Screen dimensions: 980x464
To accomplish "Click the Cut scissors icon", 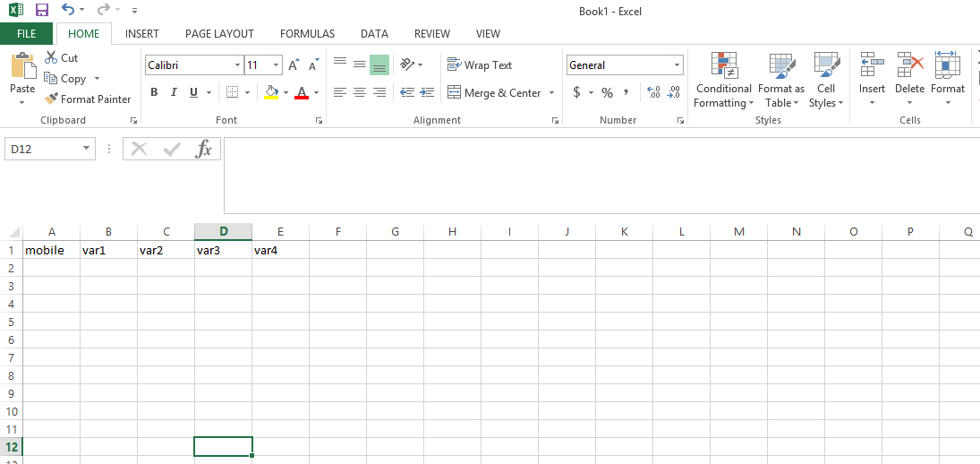I will [51, 57].
